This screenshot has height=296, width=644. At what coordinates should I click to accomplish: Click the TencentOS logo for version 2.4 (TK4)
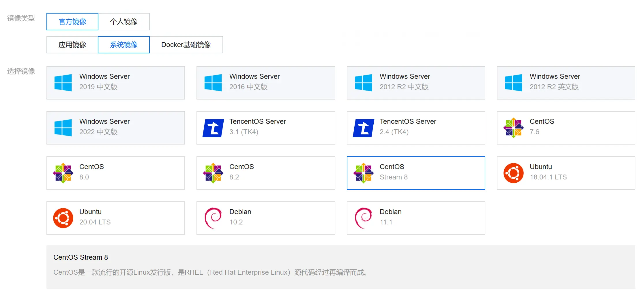pos(364,128)
